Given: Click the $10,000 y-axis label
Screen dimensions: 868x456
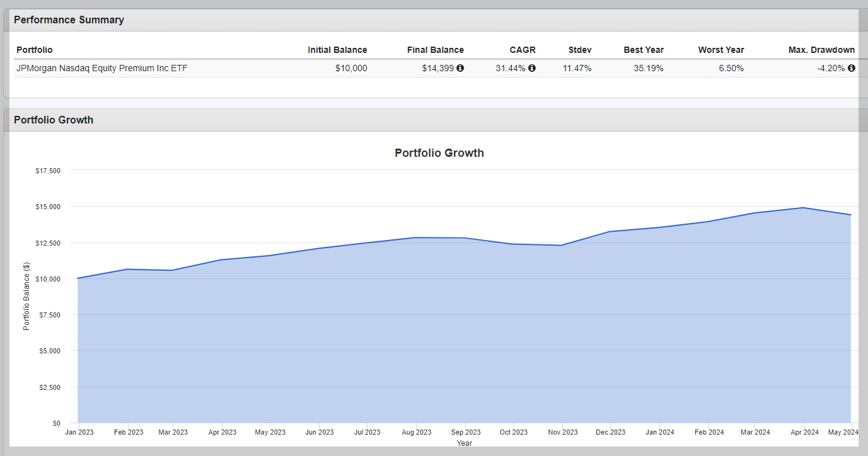Looking at the screenshot, I should click(x=48, y=279).
